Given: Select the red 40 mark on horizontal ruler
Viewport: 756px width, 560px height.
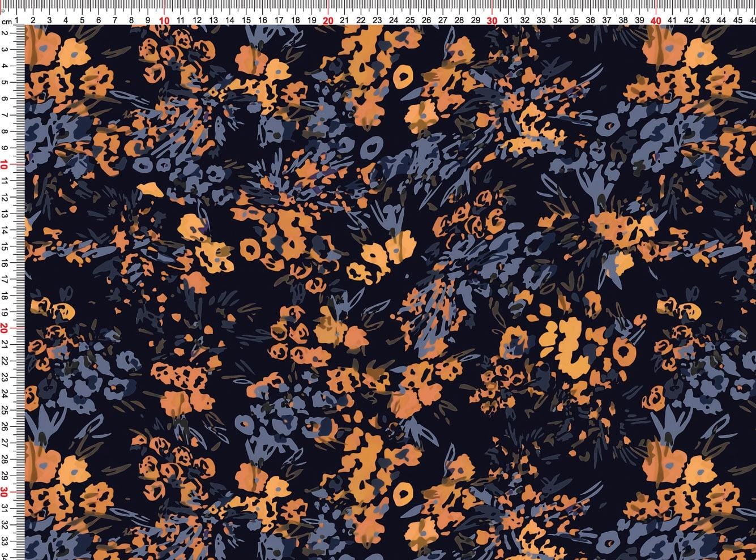Looking at the screenshot, I should (x=656, y=20).
